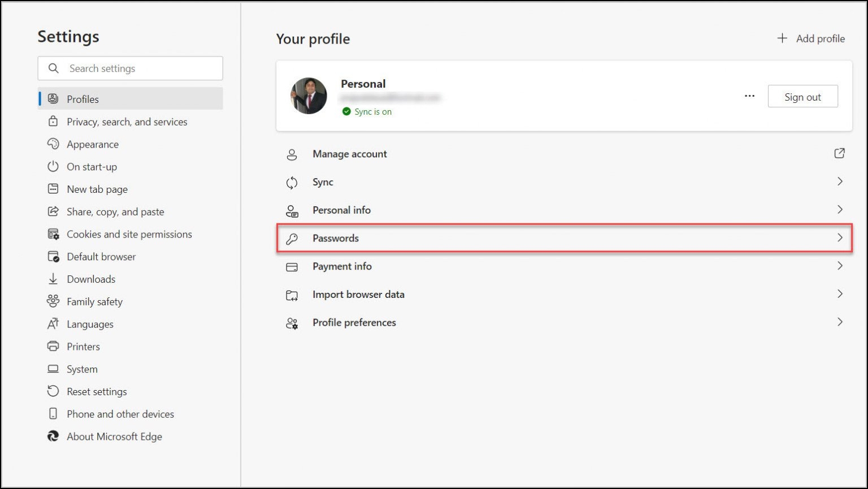Expand the Payment info row chevron
The width and height of the screenshot is (868, 489).
point(840,266)
